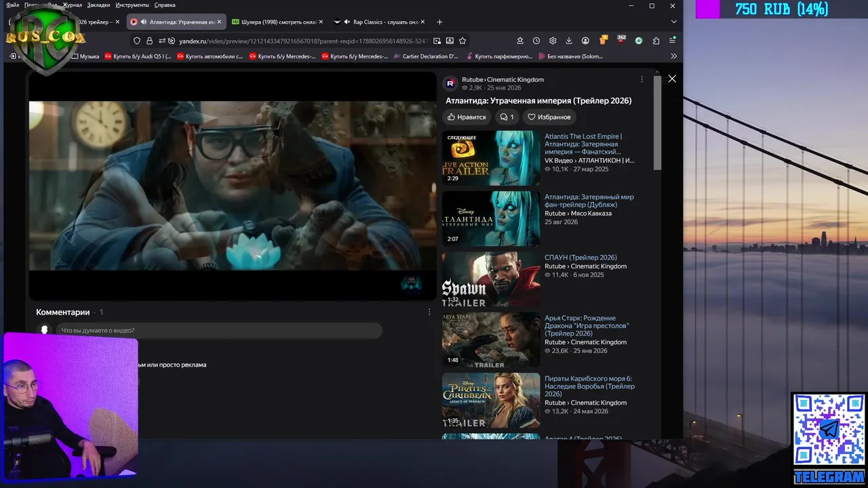Viewport: 868px width, 488px height.
Task: Mute the Атлантида tab sound icon
Action: pyautogui.click(x=144, y=22)
